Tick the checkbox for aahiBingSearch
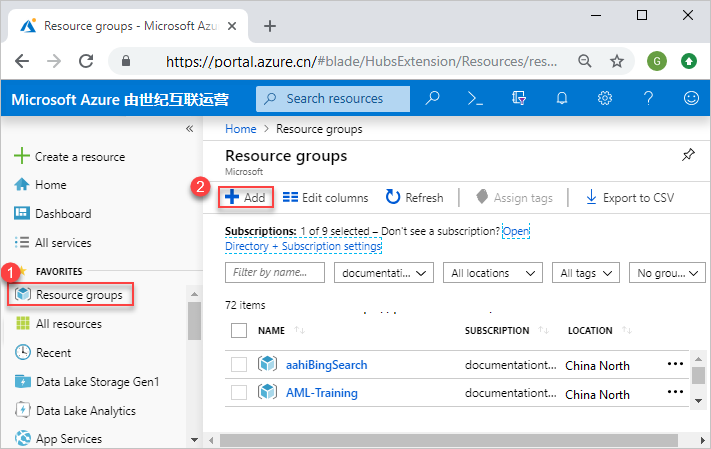Screen dimensions: 711x449 point(239,365)
